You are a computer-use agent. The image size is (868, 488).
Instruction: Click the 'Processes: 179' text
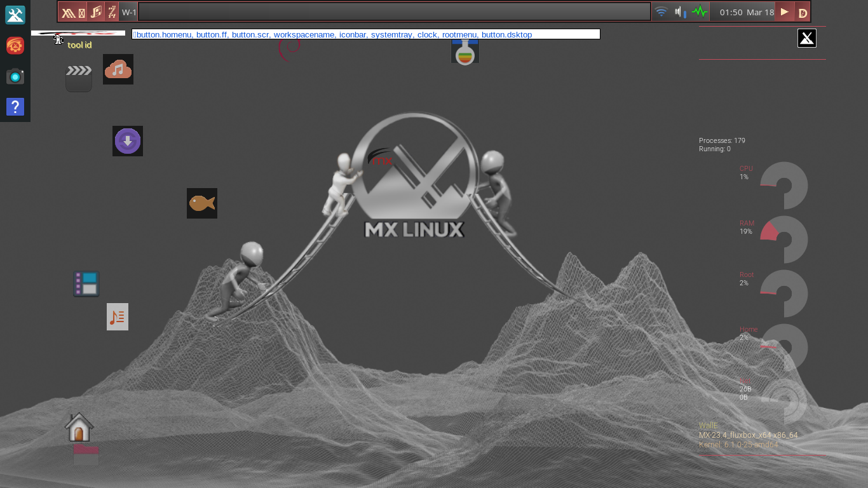722,140
